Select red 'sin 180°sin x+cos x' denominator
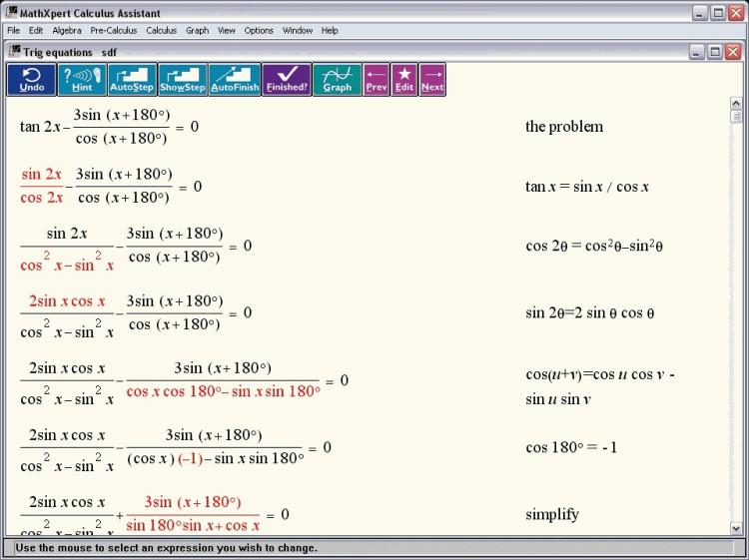Viewport: 749px width, 560px height. [193, 526]
